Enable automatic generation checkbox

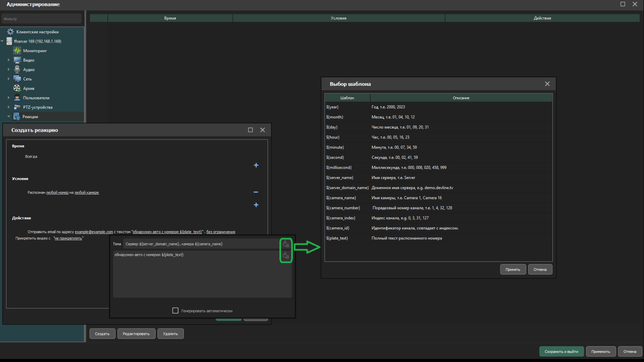tap(175, 311)
